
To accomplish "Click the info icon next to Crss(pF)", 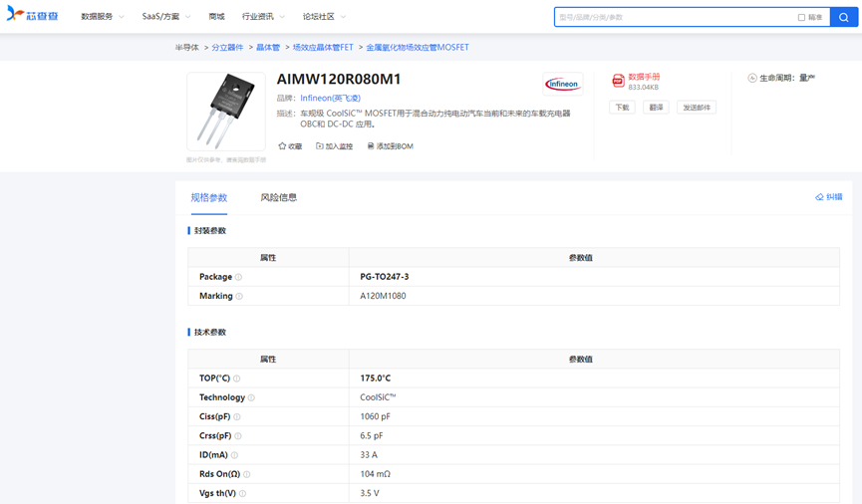I will pos(238,436).
